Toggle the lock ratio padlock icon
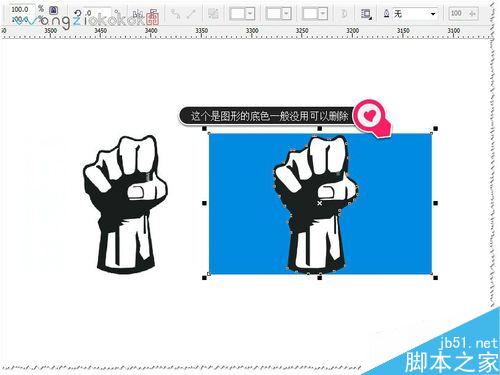This screenshot has height=375, width=500. click(x=53, y=10)
